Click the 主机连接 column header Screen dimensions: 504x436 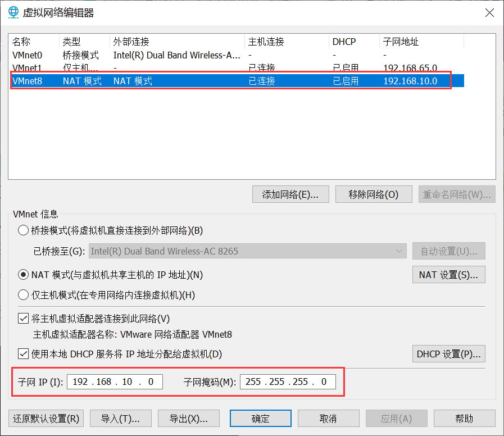point(287,42)
